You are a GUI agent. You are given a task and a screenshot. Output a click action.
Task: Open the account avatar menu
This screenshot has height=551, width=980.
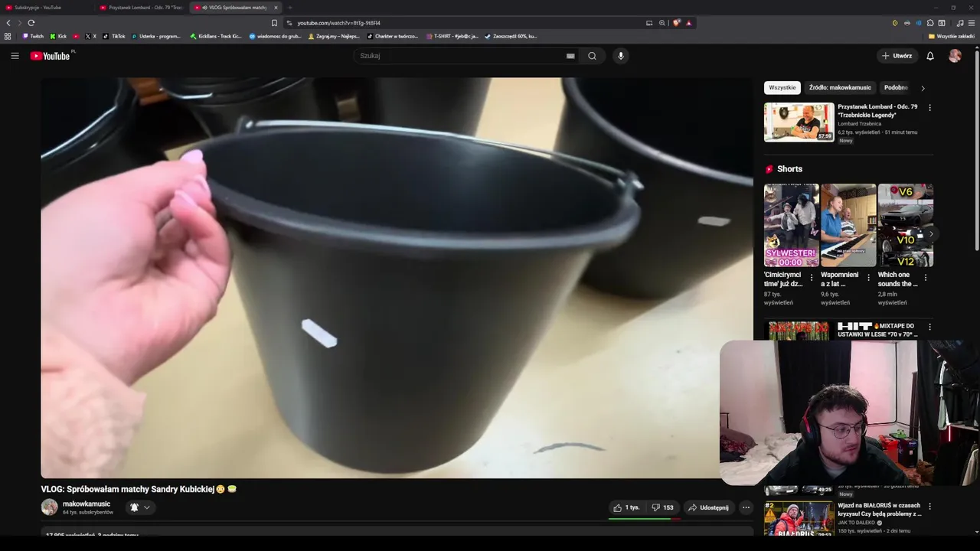(955, 56)
